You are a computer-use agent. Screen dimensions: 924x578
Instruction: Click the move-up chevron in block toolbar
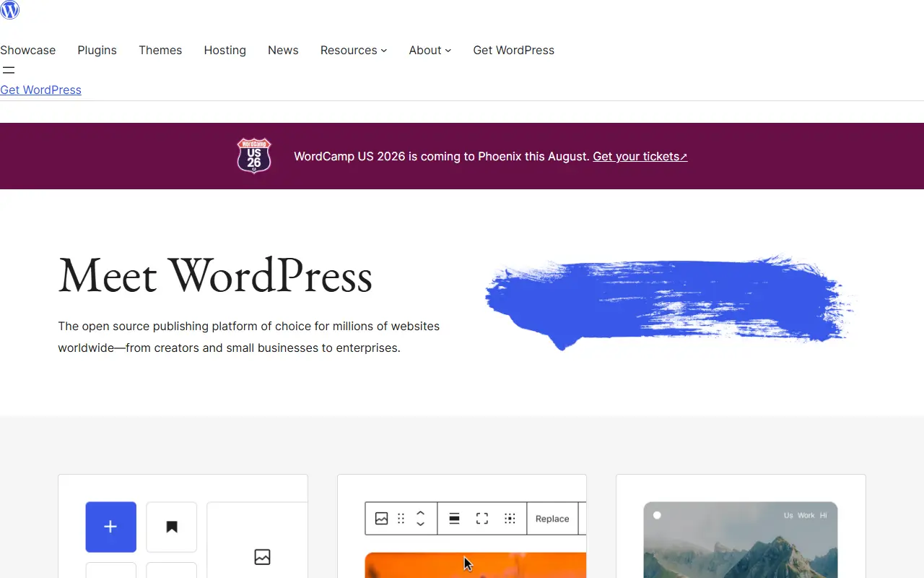(421, 513)
